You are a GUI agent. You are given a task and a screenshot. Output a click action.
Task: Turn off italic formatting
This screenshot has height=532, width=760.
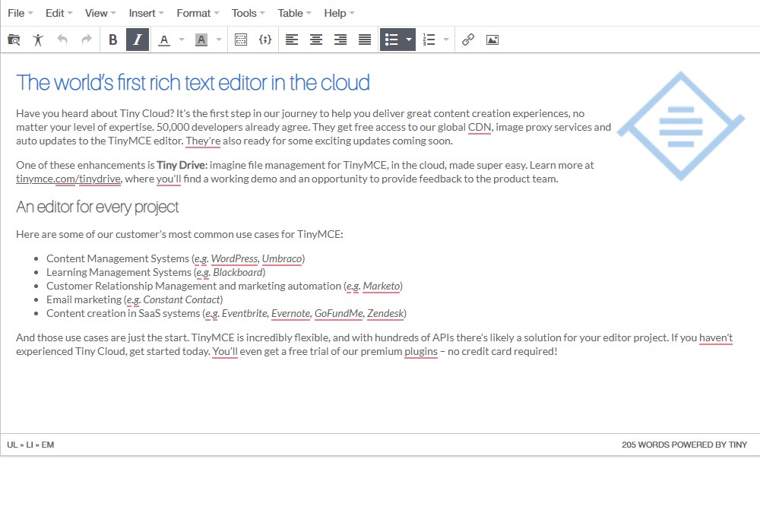[138, 40]
